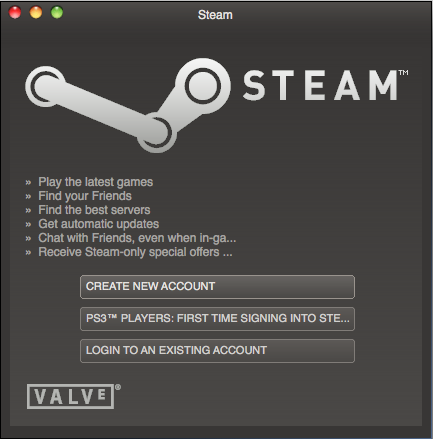The width and height of the screenshot is (433, 439).
Task: Click the Steam window title text
Action: tap(215, 15)
